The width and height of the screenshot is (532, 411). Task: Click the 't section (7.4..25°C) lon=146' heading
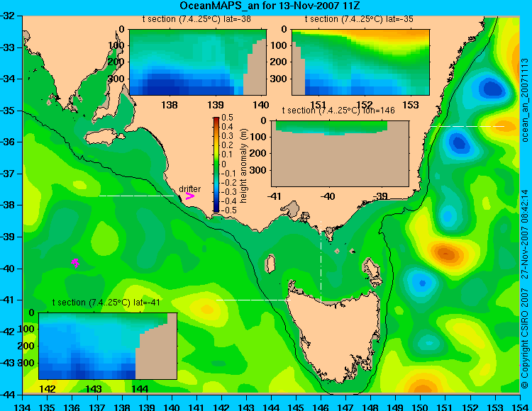[338, 111]
